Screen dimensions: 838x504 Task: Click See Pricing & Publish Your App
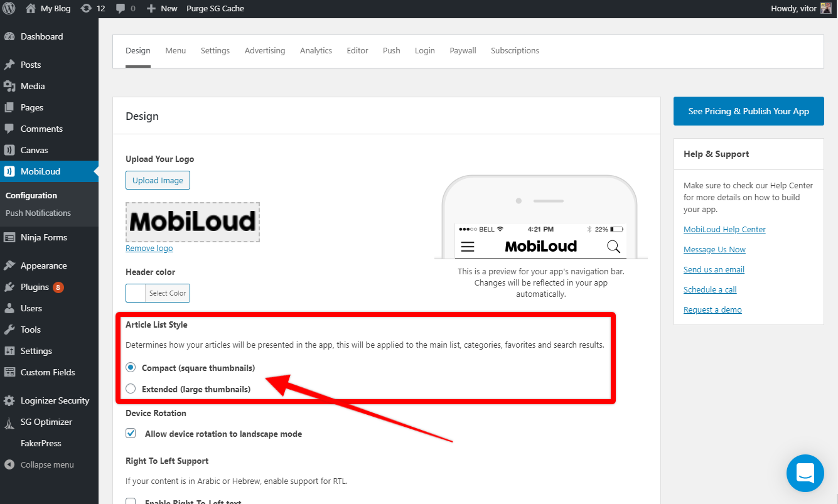click(x=748, y=111)
